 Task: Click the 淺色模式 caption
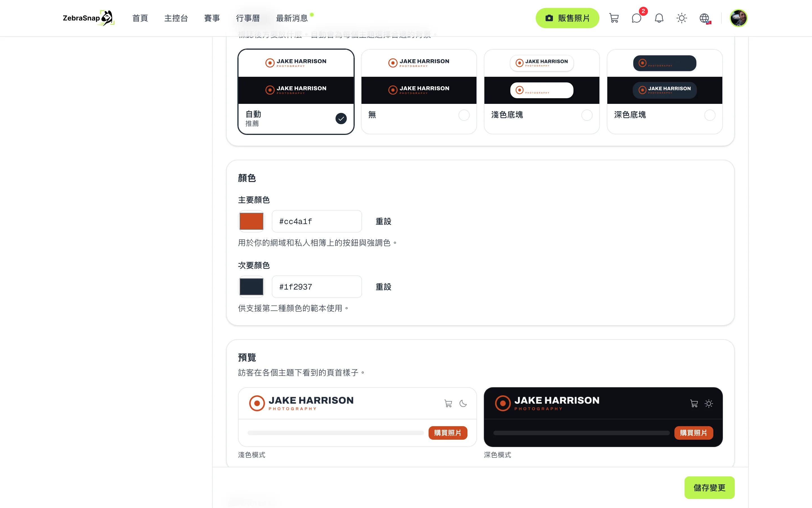tap(251, 455)
